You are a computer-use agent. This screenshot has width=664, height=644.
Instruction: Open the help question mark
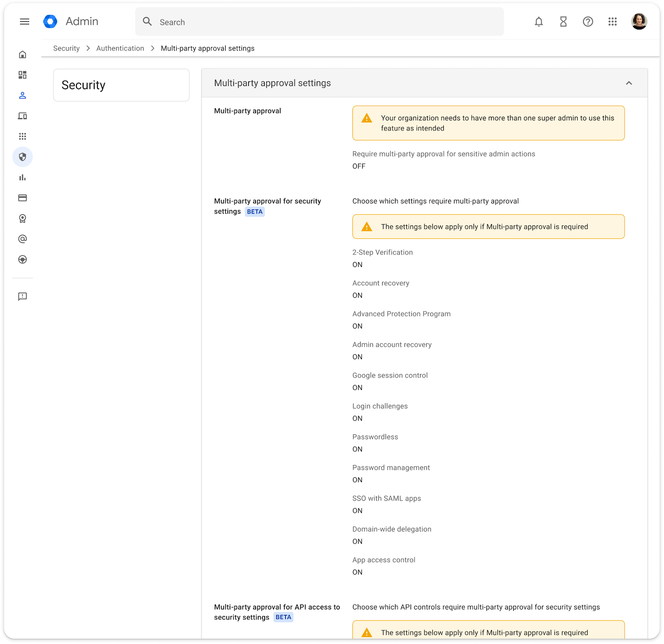(588, 22)
